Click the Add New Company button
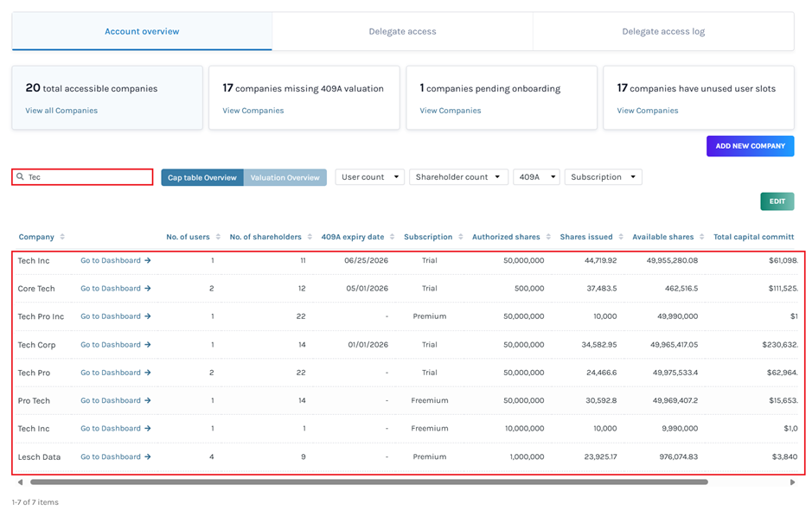This screenshot has width=812, height=517. (750, 146)
